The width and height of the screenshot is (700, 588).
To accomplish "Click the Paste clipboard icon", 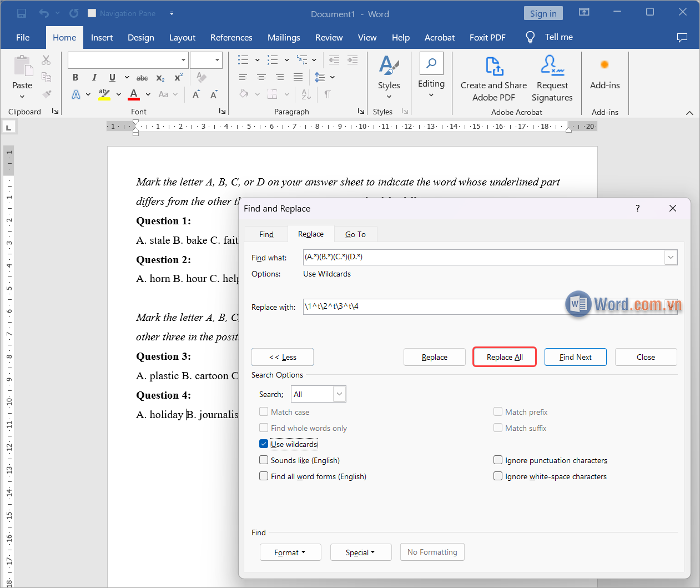I will [x=23, y=65].
